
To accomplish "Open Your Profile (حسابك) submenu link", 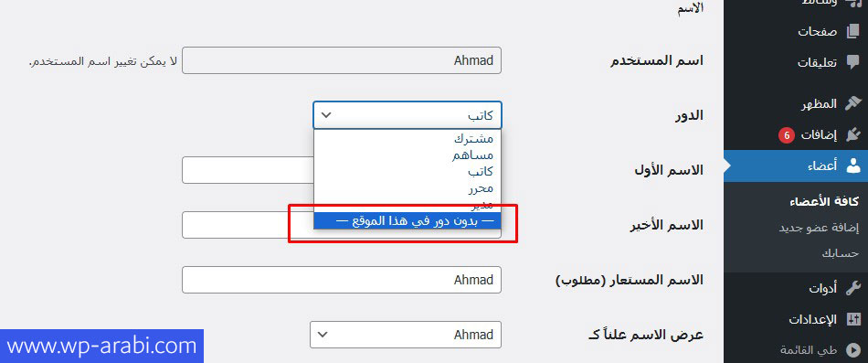I will pyautogui.click(x=841, y=254).
